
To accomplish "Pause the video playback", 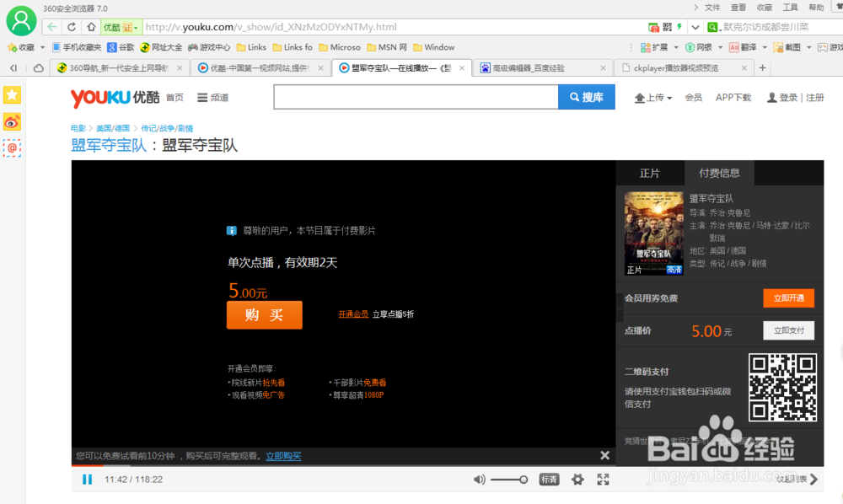I will click(87, 480).
